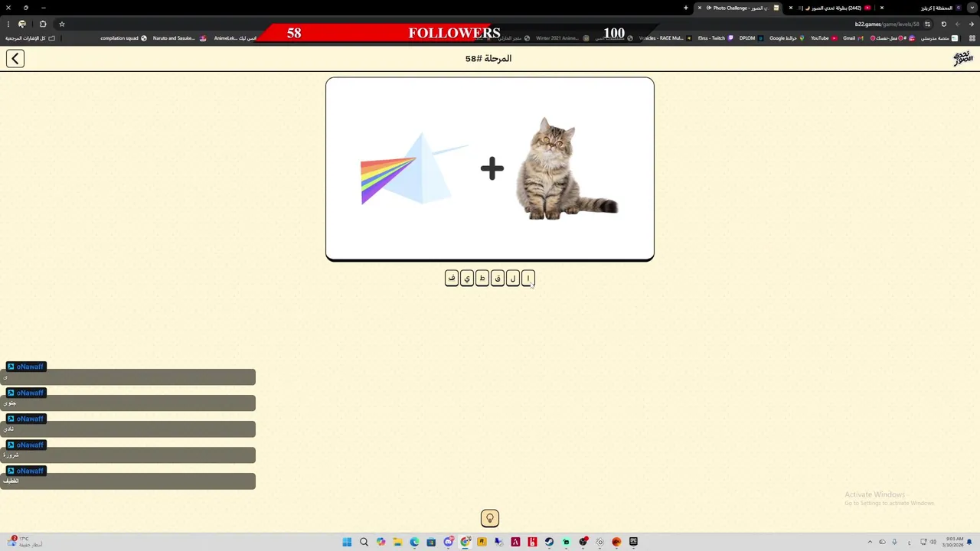Open the weather widget on the taskbar
The image size is (980, 551).
click(24, 542)
